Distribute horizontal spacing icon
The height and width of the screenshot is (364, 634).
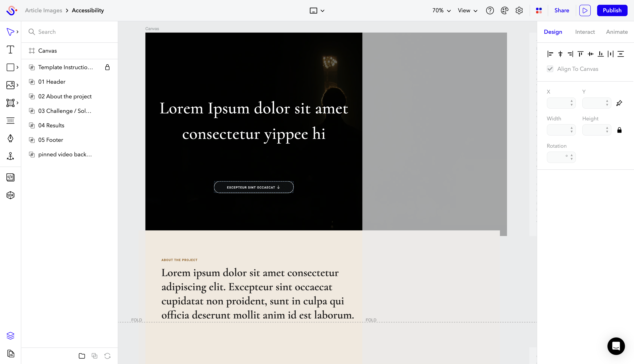(611, 54)
